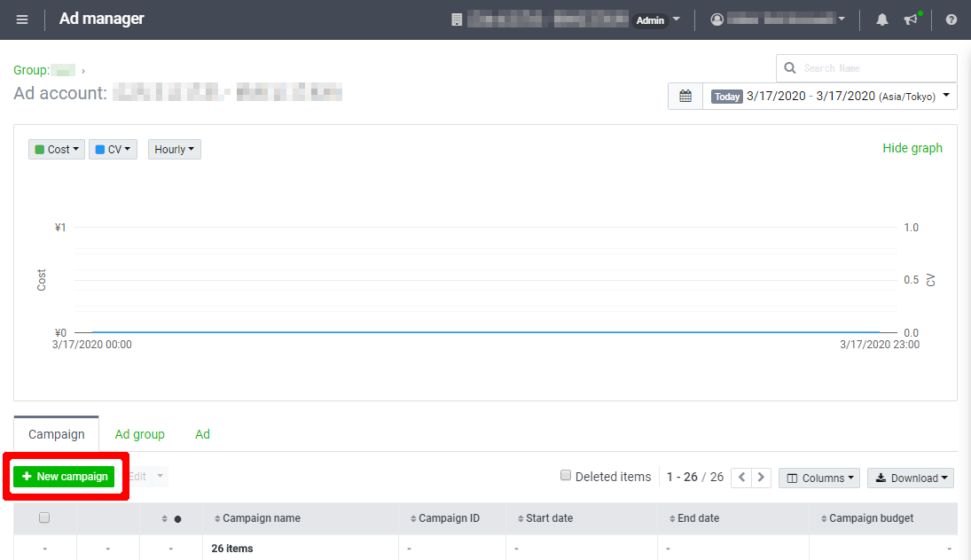
Task: Click Hide graph link
Action: 912,148
